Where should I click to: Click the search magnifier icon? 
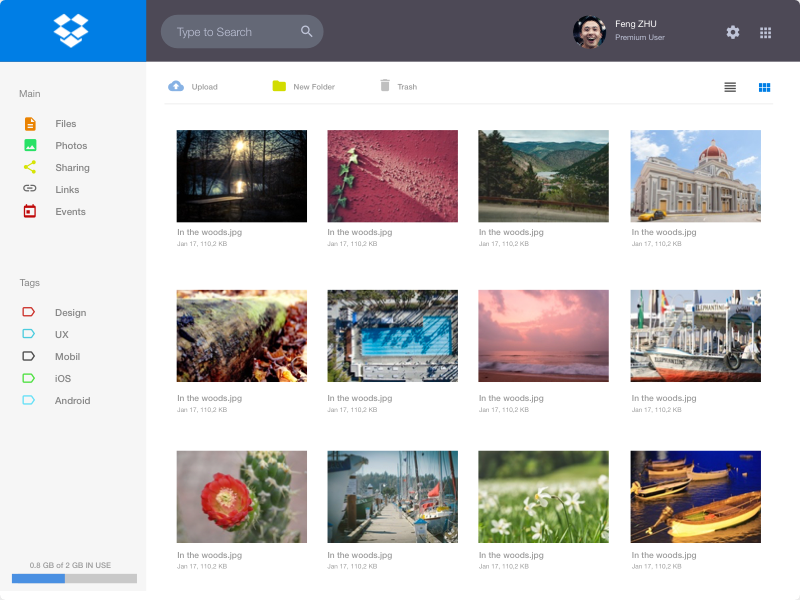307,32
